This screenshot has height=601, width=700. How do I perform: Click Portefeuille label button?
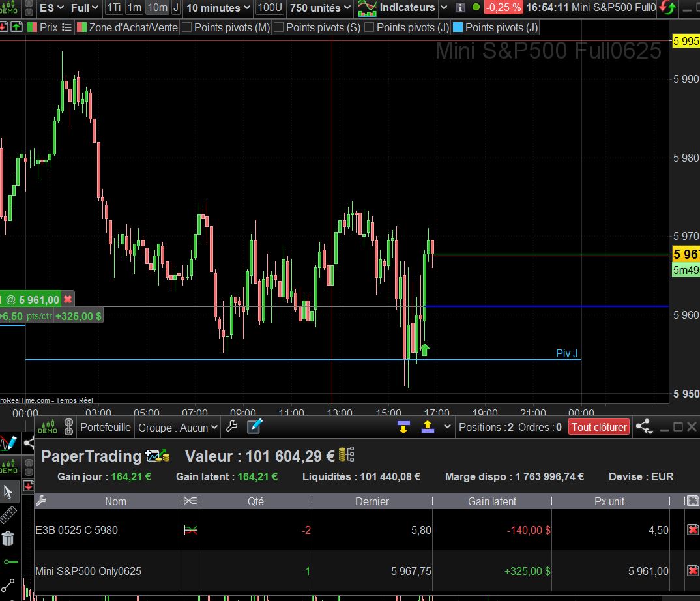coord(106,427)
